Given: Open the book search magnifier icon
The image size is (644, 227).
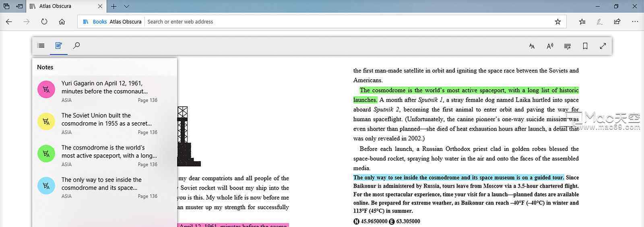Looking at the screenshot, I should (76, 45).
